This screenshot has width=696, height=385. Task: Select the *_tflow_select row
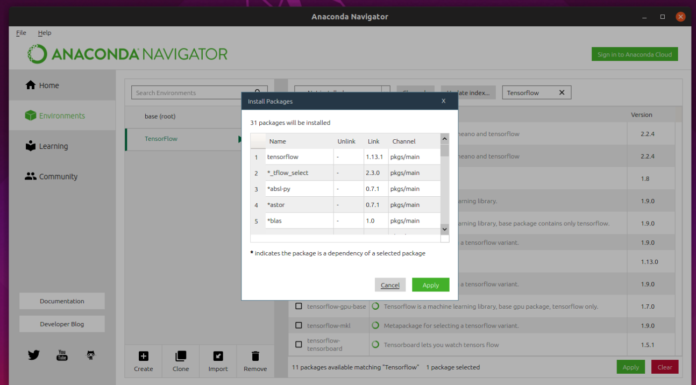pyautogui.click(x=346, y=173)
